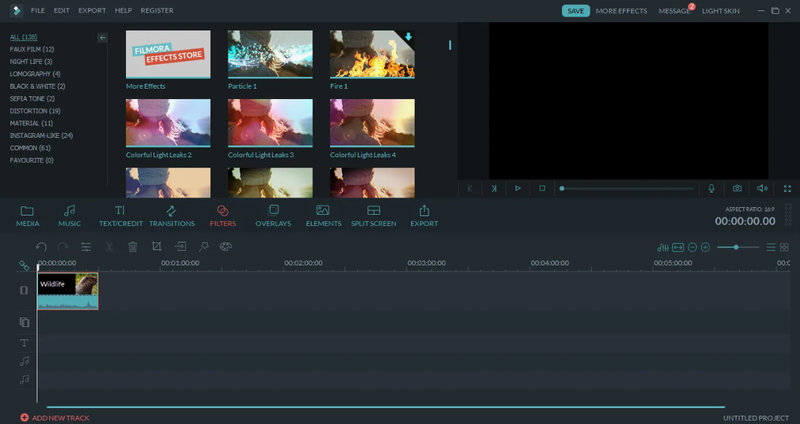
Task: Select the Common (61) category
Action: click(x=30, y=147)
